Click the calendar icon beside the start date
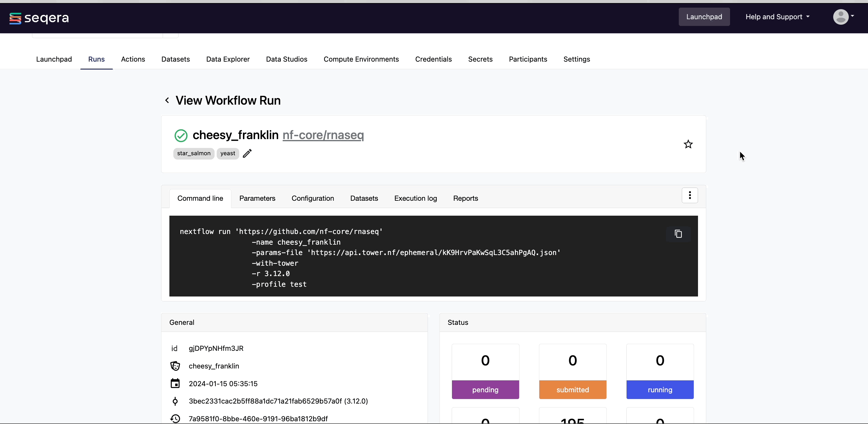Viewport: 868px width, 424px height. click(175, 384)
